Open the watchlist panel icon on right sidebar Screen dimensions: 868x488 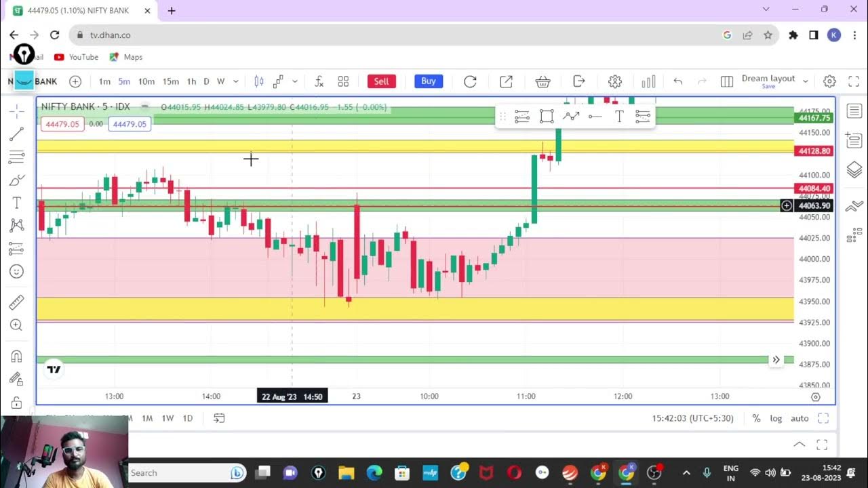[854, 111]
